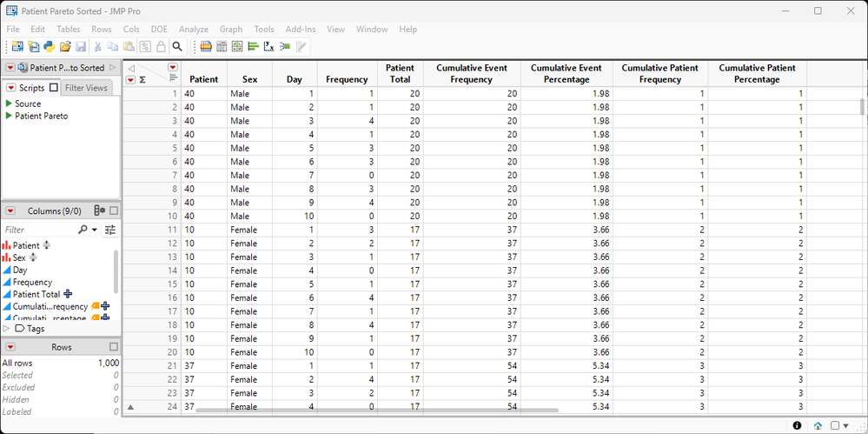Click the info icon in status bar
Viewport: 868px width, 434px height.
click(797, 425)
